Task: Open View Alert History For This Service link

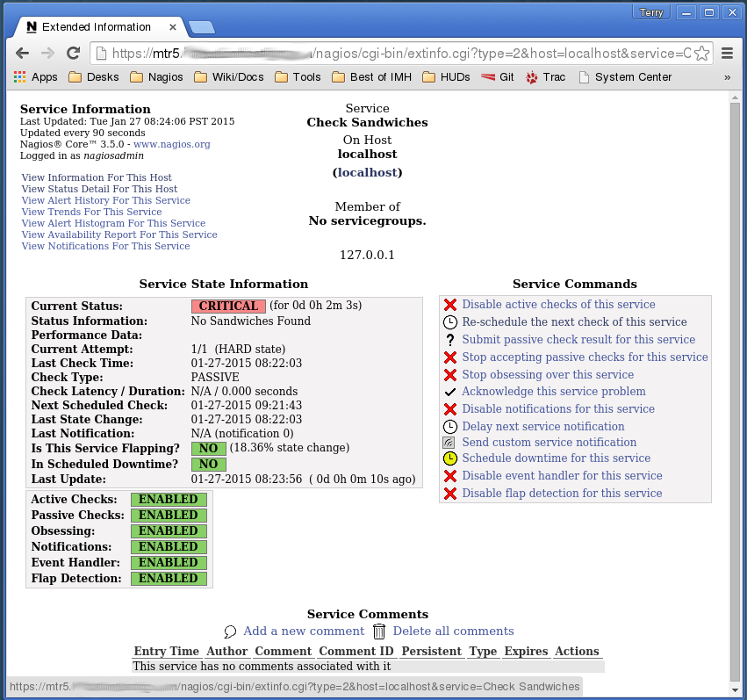Action: point(105,200)
